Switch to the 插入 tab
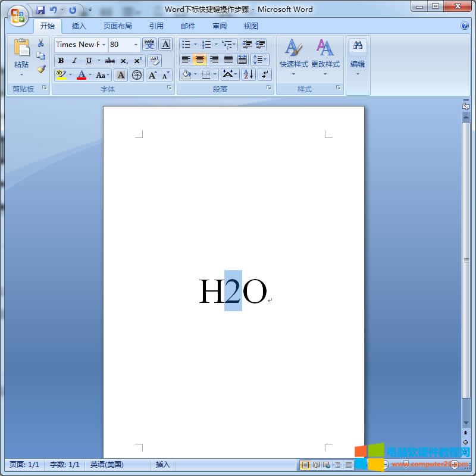The height and width of the screenshot is (476, 476). click(x=79, y=26)
